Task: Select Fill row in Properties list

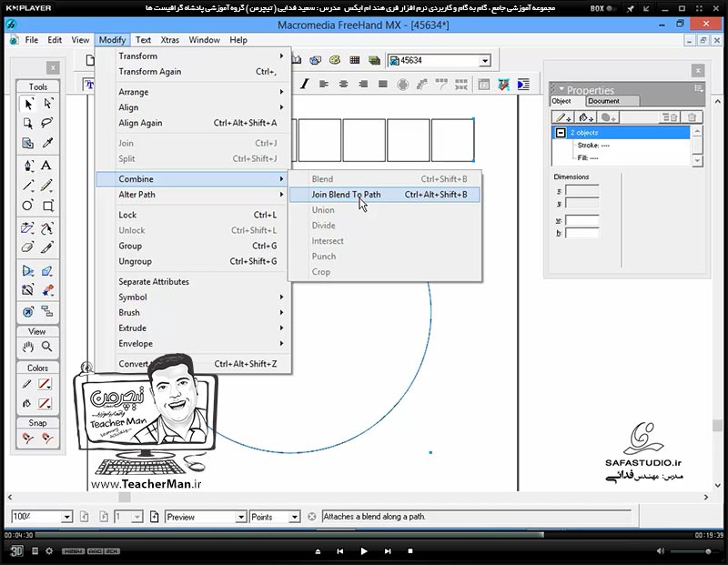Action: coord(622,157)
